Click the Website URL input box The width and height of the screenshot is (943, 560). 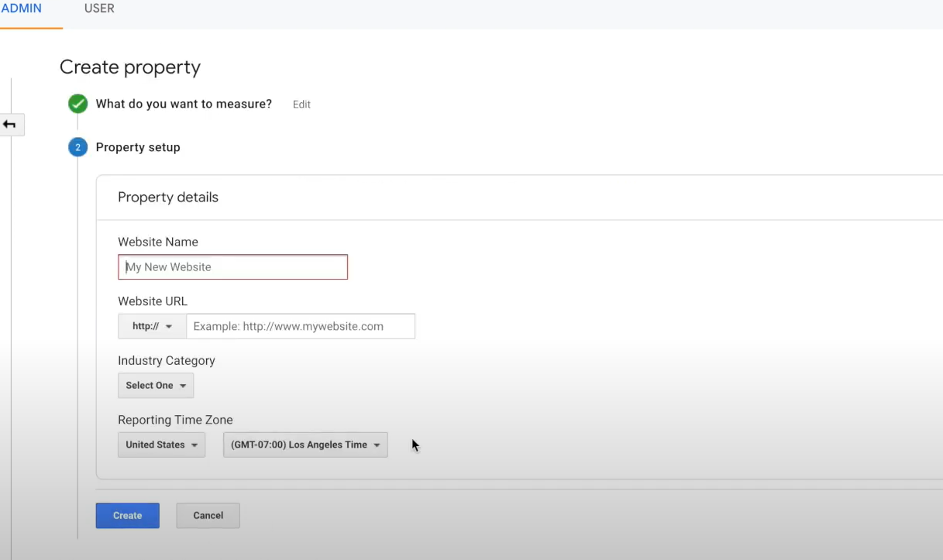click(301, 326)
